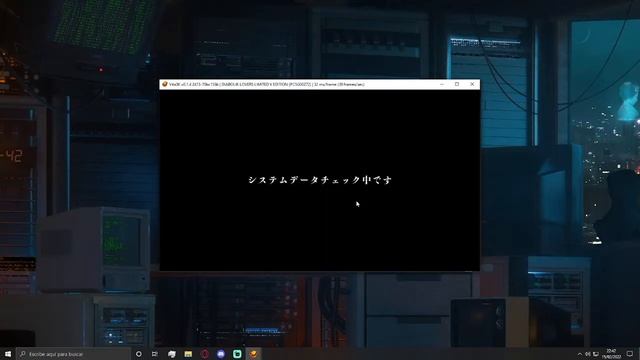Open the red Opera browser taskbar icon

pyautogui.click(x=204, y=354)
